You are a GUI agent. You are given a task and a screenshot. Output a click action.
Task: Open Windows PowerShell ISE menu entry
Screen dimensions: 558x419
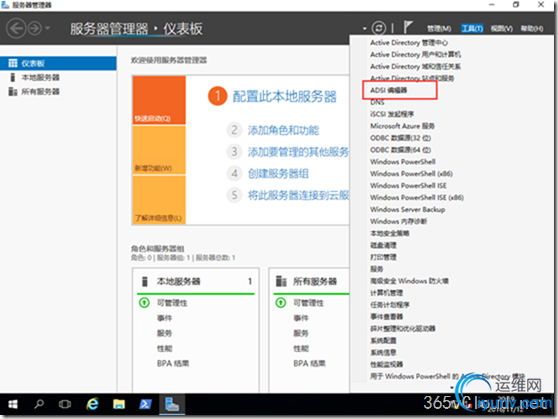tap(408, 185)
